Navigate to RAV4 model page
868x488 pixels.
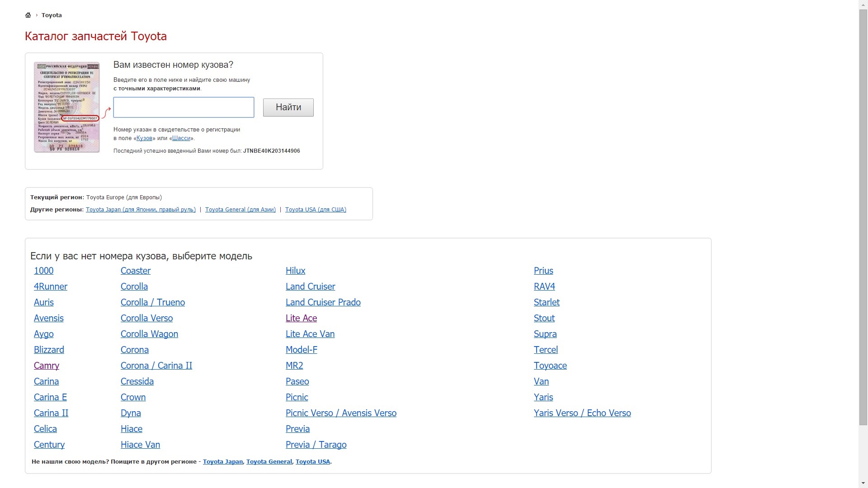pyautogui.click(x=544, y=286)
